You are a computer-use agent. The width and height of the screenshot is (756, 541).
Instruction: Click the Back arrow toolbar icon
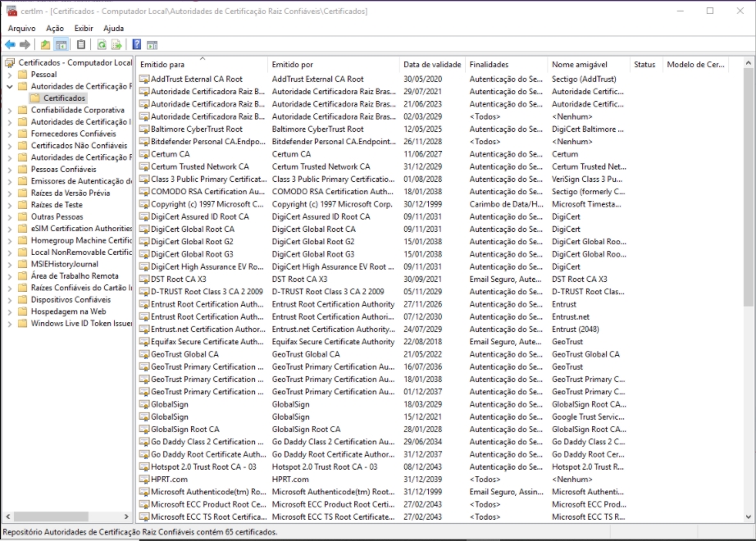10,45
